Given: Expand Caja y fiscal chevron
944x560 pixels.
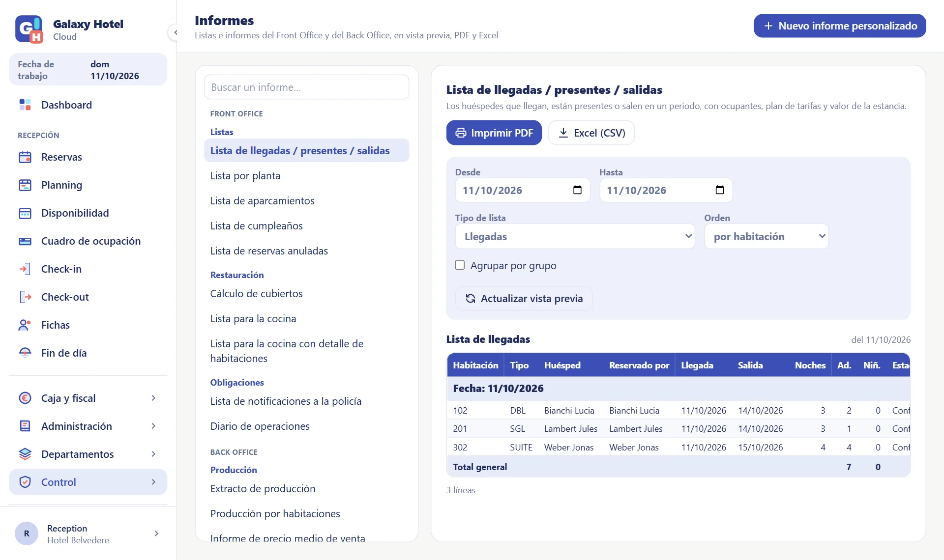Looking at the screenshot, I should 153,398.
